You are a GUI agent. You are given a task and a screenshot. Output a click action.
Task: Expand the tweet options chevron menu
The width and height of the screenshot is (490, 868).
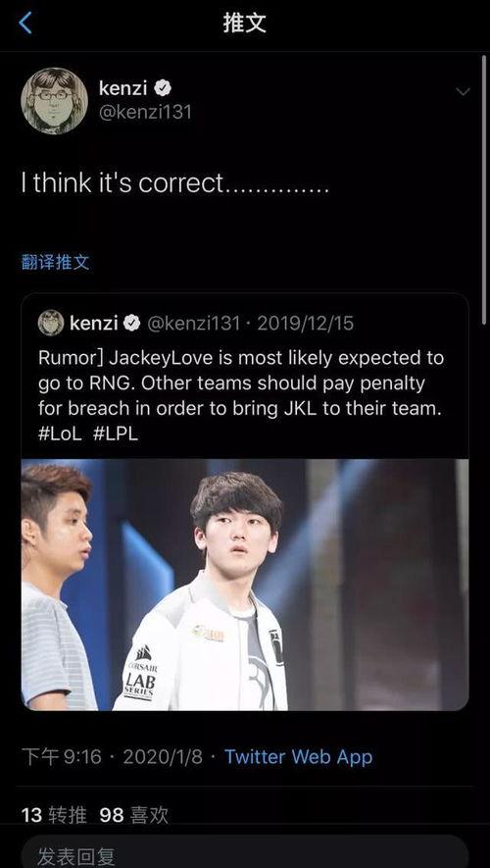[463, 91]
